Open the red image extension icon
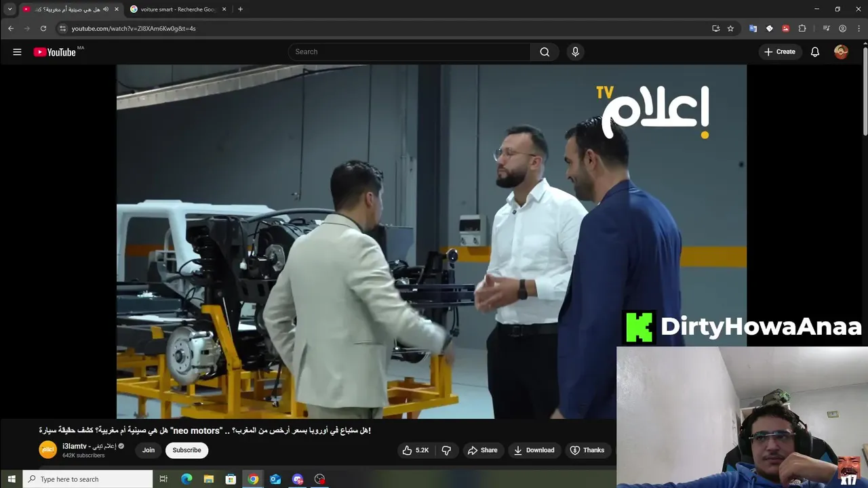This screenshot has width=868, height=488. [785, 28]
